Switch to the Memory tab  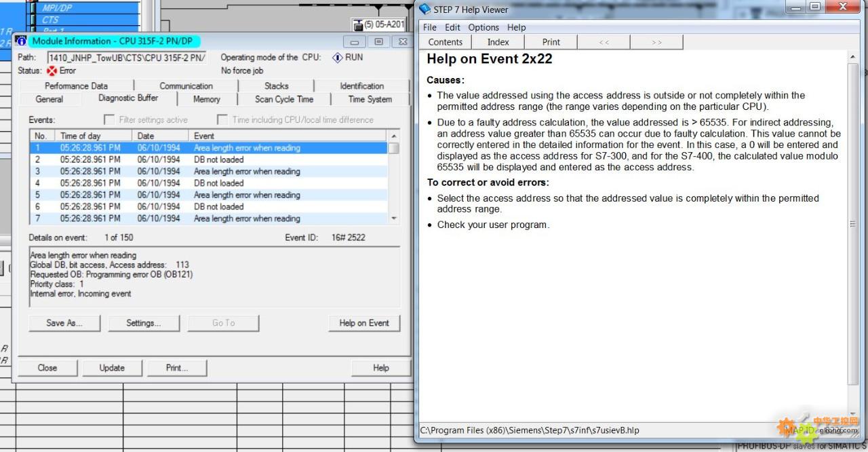[x=207, y=99]
